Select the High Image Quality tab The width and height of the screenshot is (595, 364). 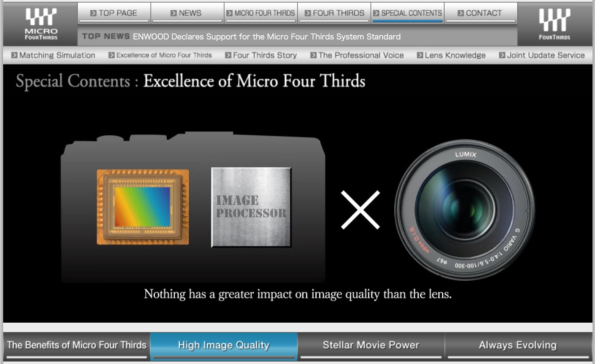(224, 346)
